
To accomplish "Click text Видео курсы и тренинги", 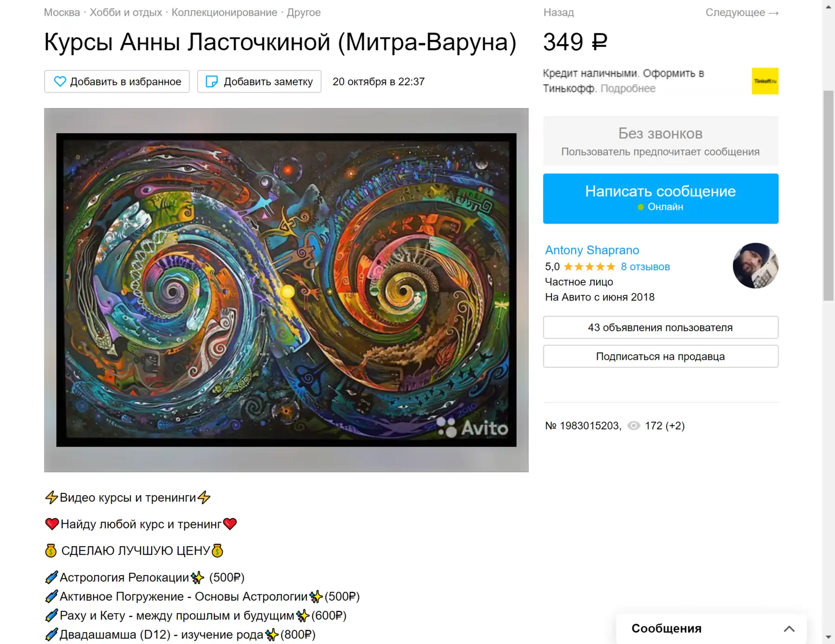I will click(128, 498).
